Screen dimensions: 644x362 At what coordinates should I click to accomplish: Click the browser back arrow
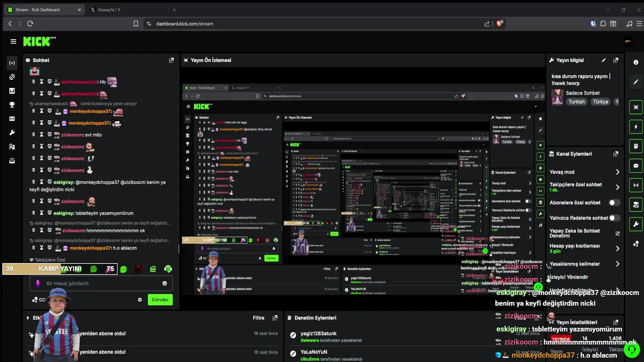pyautogui.click(x=10, y=24)
